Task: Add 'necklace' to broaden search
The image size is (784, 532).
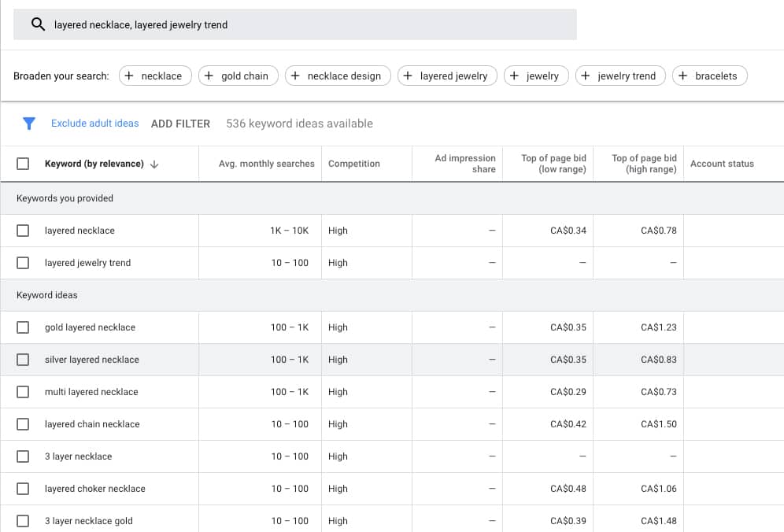Action: pos(155,76)
